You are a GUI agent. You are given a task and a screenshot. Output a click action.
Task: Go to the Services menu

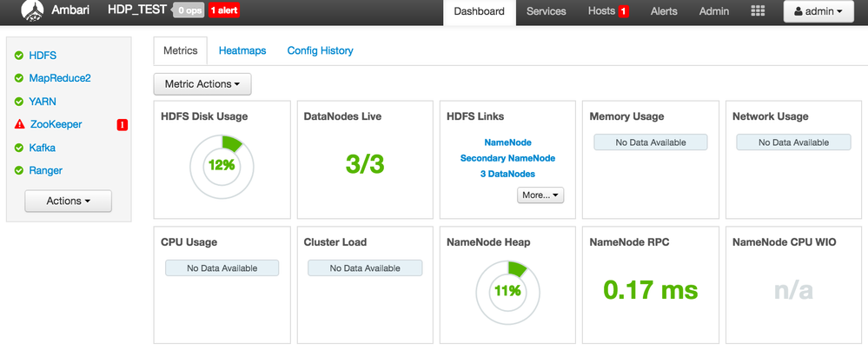pos(546,11)
